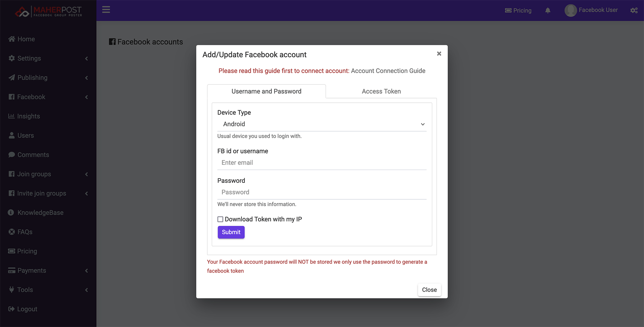Click the Insights chart icon
The width and height of the screenshot is (644, 327).
click(11, 116)
